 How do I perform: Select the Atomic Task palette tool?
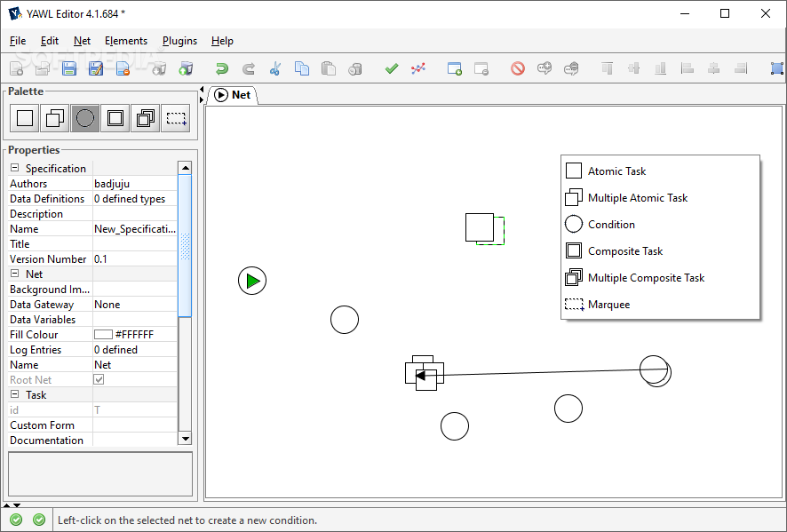(25, 118)
